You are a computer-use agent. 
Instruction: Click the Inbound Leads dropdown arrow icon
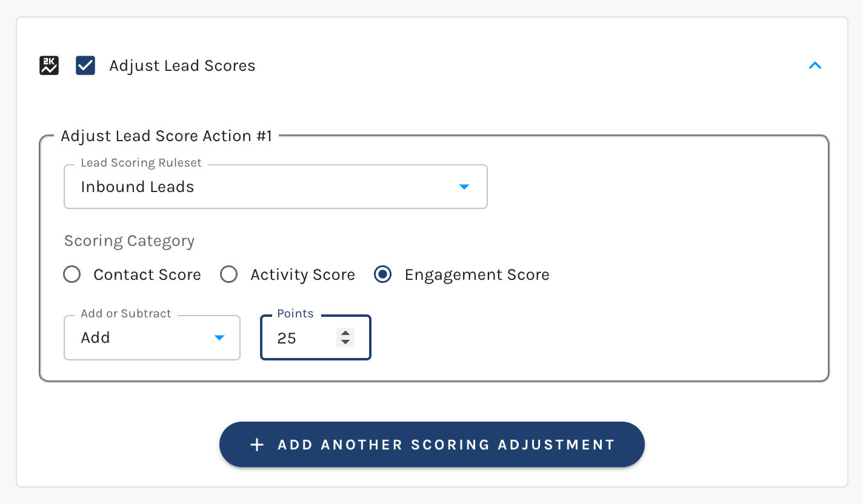pyautogui.click(x=464, y=187)
